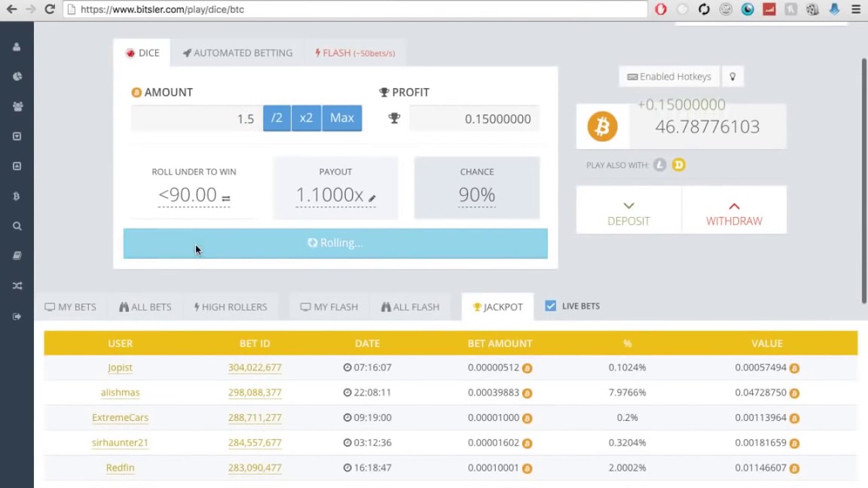
Task: Click the lightbulb hint icon
Action: 732,77
